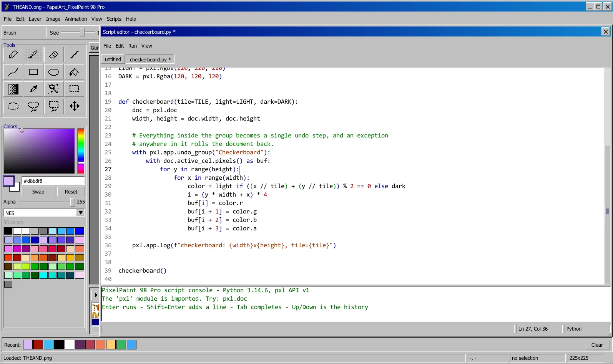Select the Gradient dither tool

click(13, 89)
